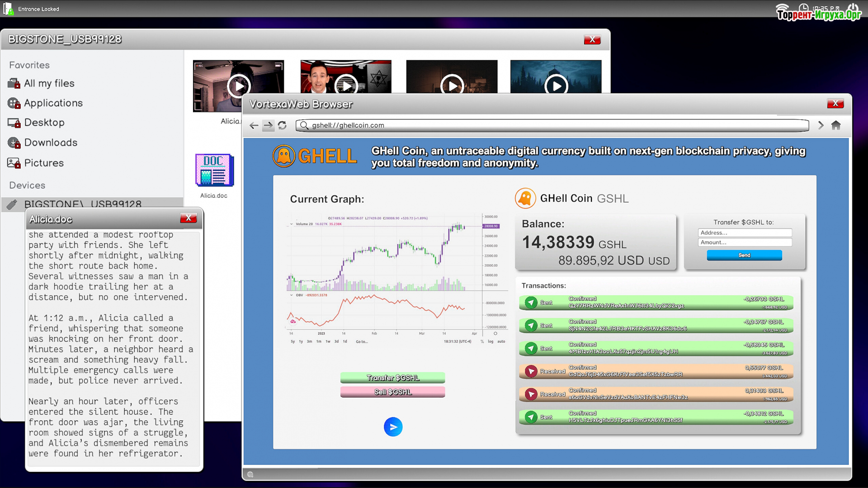
Task: Play the first video thumbnail
Action: click(x=238, y=85)
